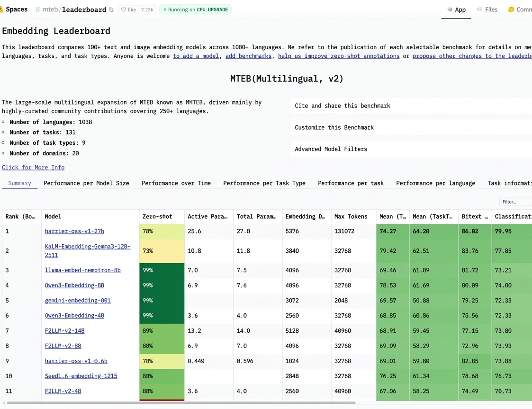532x409 pixels.
Task: Open the Performance over Time tab
Action: click(x=176, y=183)
